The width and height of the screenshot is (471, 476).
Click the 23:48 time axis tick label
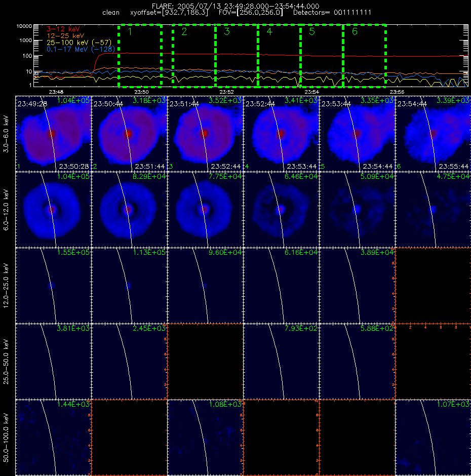pyautogui.click(x=56, y=92)
